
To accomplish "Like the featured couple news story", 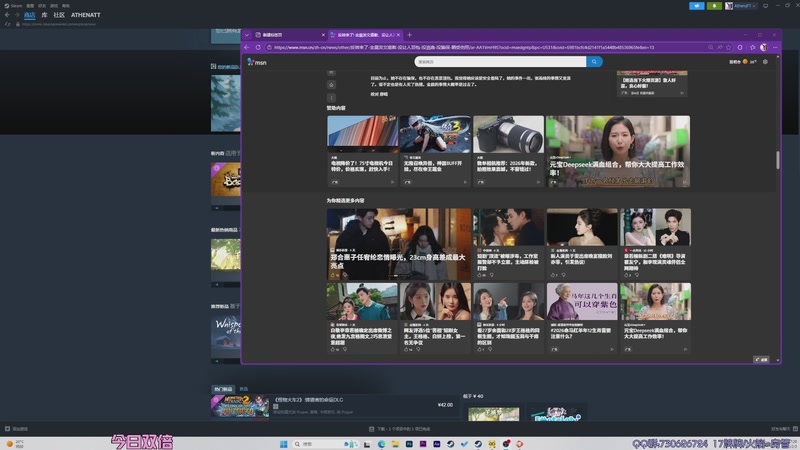I will 333,275.
